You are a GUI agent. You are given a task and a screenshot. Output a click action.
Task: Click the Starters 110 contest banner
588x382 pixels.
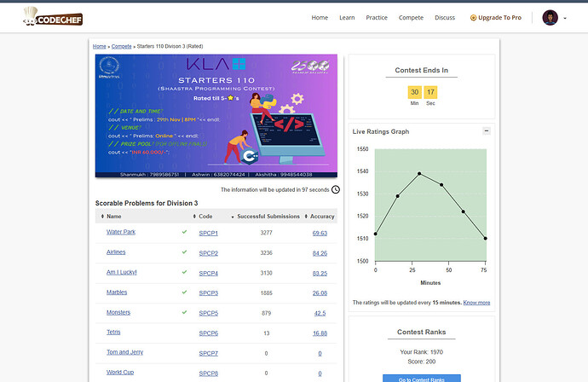[216, 116]
